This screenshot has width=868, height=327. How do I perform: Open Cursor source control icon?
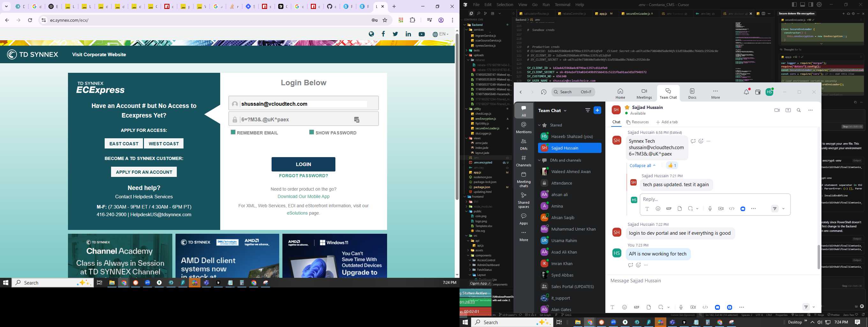click(485, 13)
